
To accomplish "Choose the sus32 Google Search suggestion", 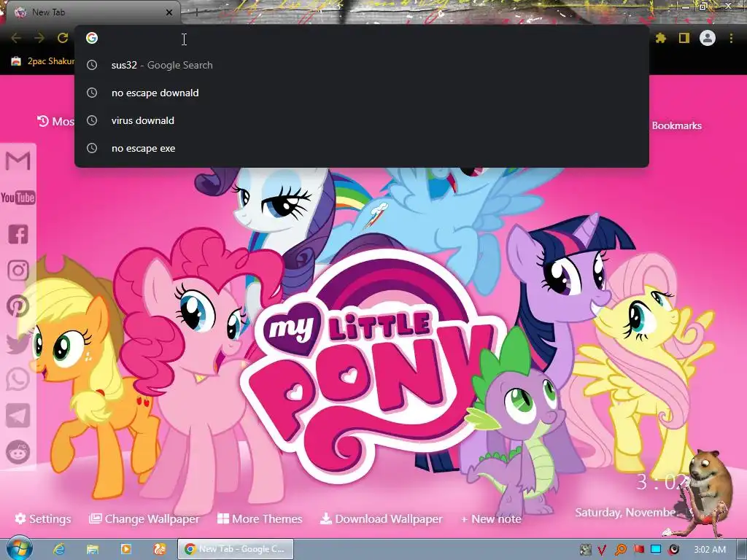I will click(362, 65).
